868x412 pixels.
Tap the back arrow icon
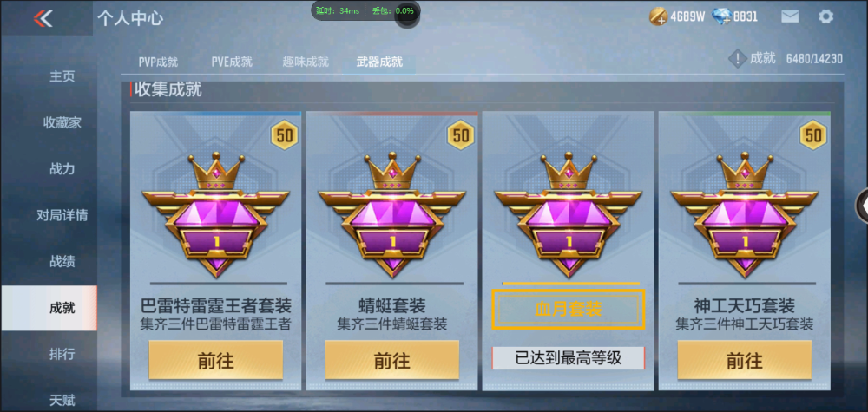43,18
